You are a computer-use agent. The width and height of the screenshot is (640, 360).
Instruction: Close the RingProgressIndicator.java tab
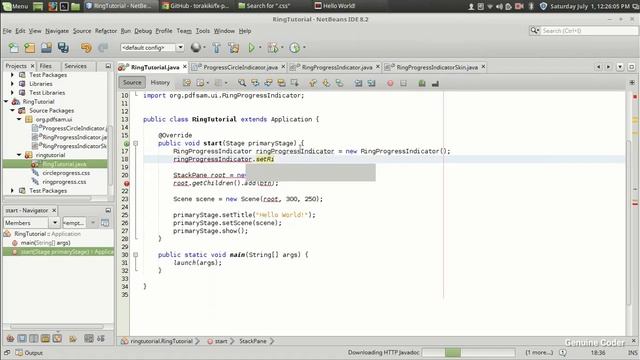click(378, 67)
